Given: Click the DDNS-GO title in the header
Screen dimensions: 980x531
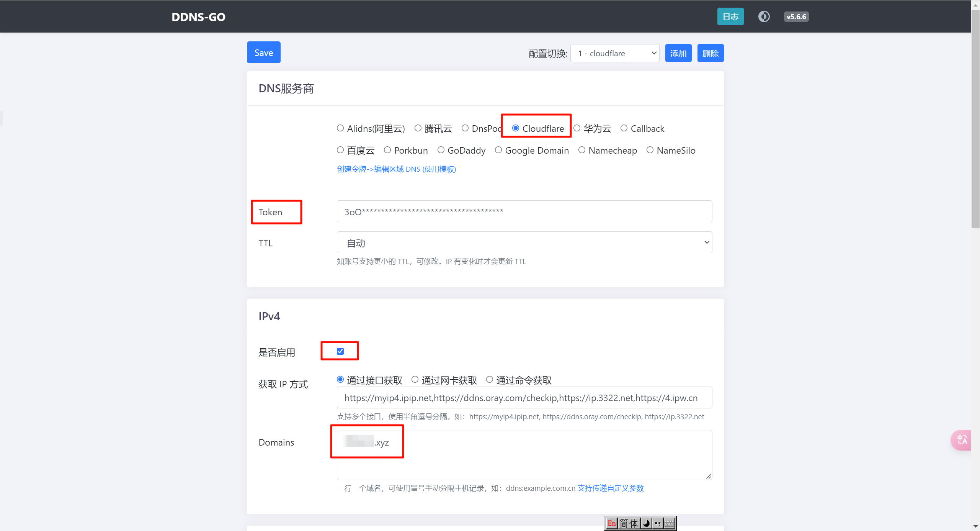Looking at the screenshot, I should tap(198, 17).
